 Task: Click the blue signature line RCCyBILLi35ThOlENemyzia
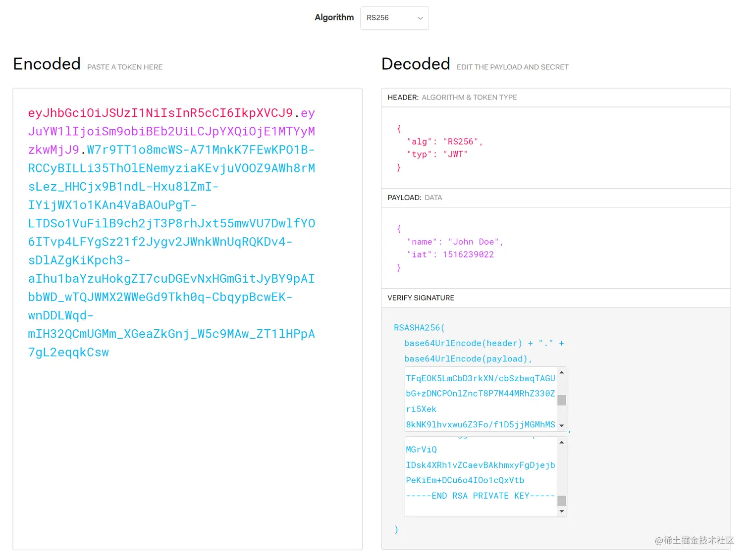pos(171,168)
